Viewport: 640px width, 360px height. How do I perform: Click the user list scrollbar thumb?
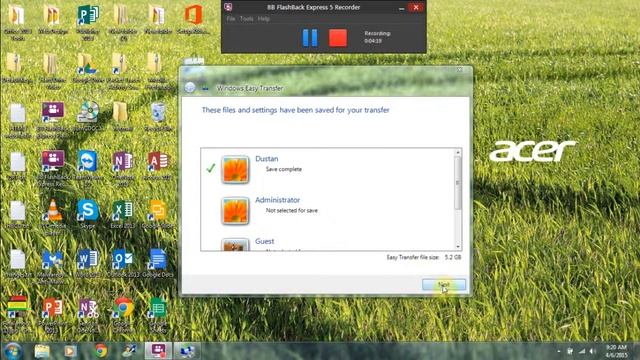click(x=458, y=183)
